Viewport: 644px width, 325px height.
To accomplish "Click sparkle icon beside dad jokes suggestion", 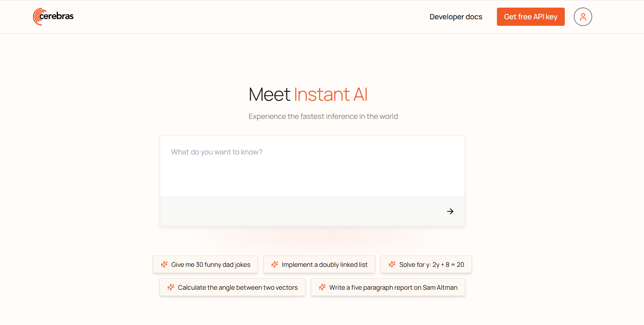I will [164, 264].
